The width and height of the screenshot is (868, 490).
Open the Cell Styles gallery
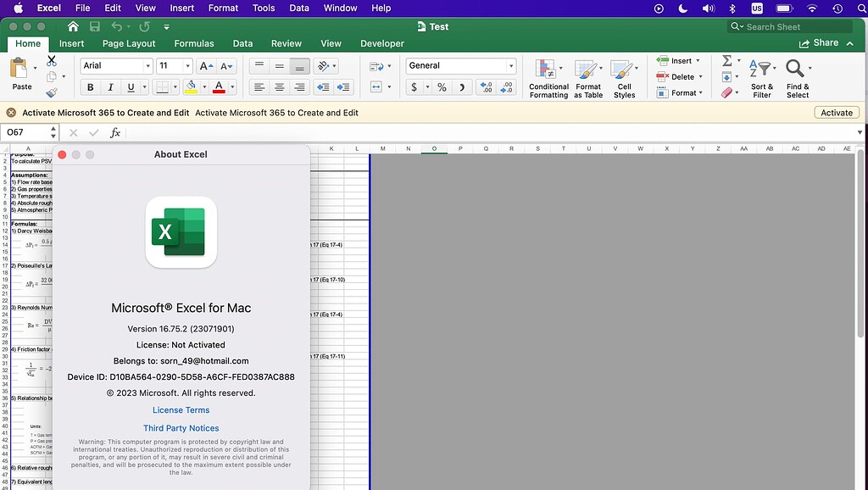click(625, 76)
